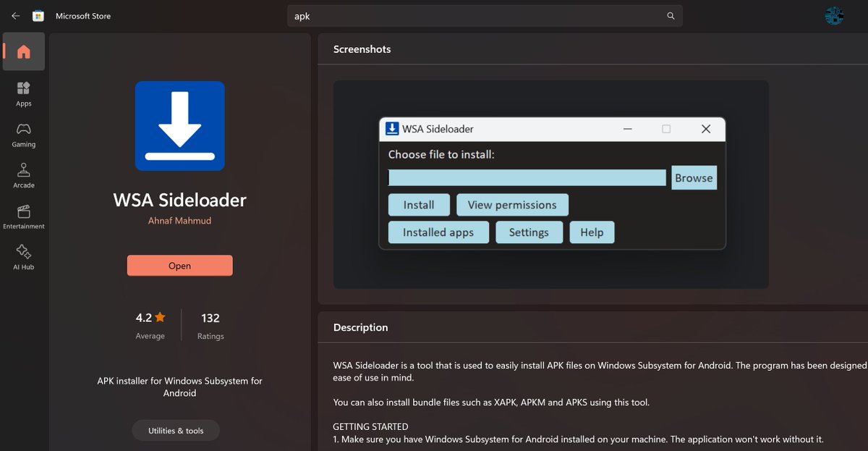Go back with the arrow icon
The image size is (868, 451).
[x=15, y=16]
